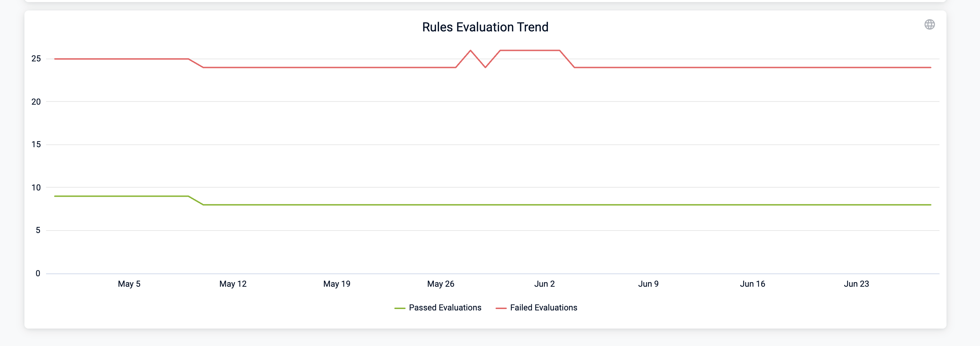Click the May 26 date label
980x346 pixels.
pyautogui.click(x=440, y=284)
